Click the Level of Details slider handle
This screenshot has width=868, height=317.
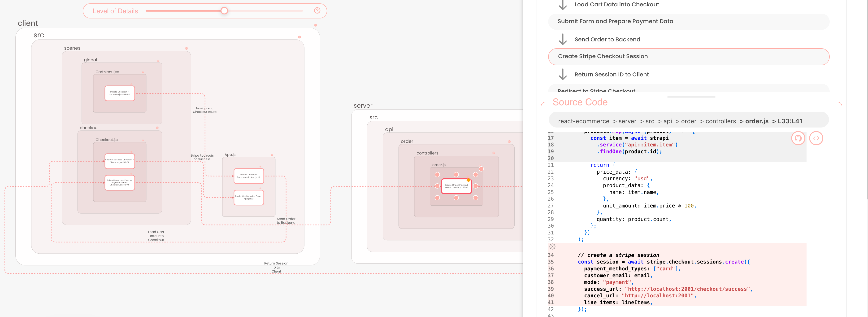(x=224, y=11)
